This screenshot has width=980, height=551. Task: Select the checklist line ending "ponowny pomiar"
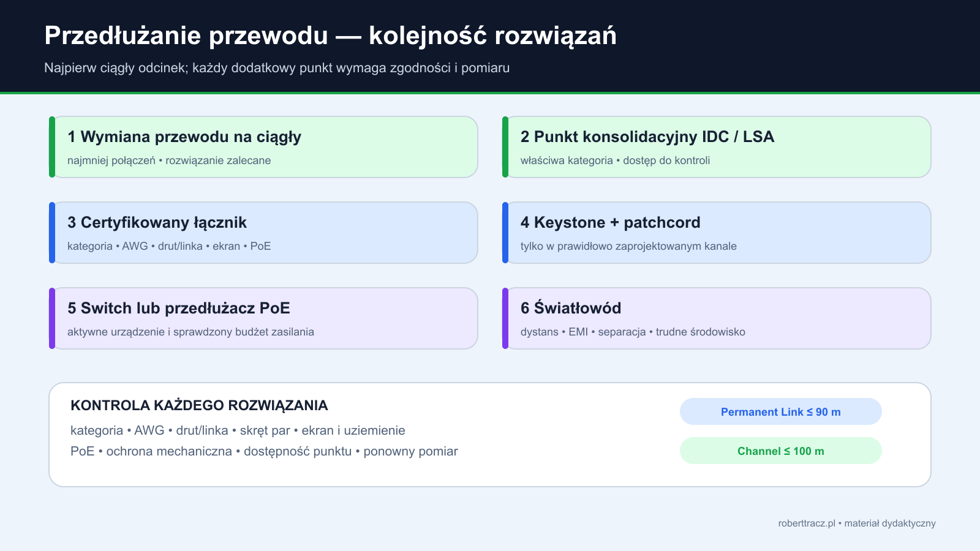click(264, 451)
